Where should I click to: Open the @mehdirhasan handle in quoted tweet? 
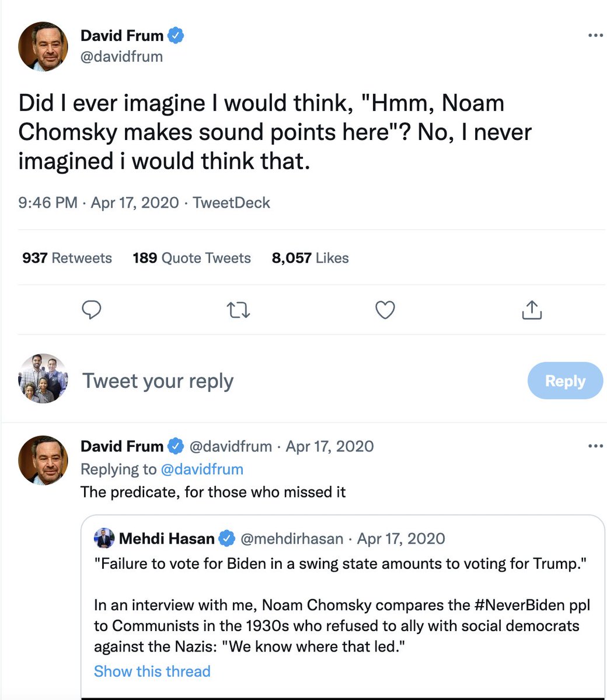coord(291,538)
